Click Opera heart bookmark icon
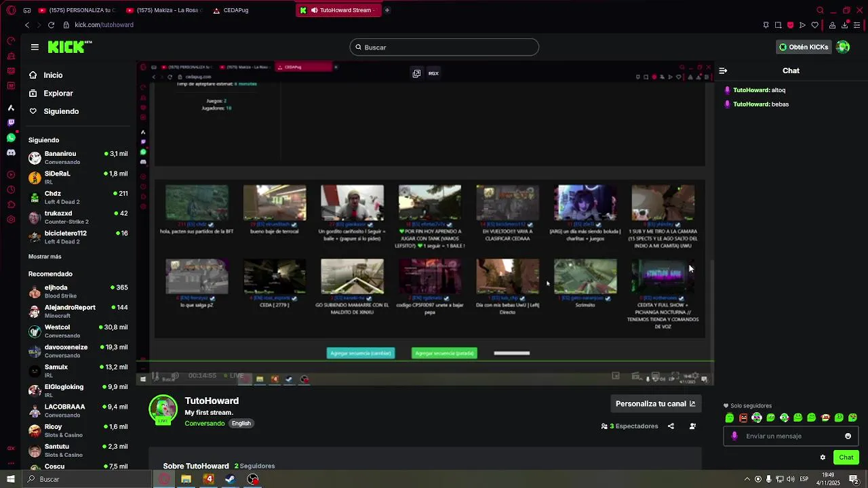The width and height of the screenshot is (868, 488). 814,25
